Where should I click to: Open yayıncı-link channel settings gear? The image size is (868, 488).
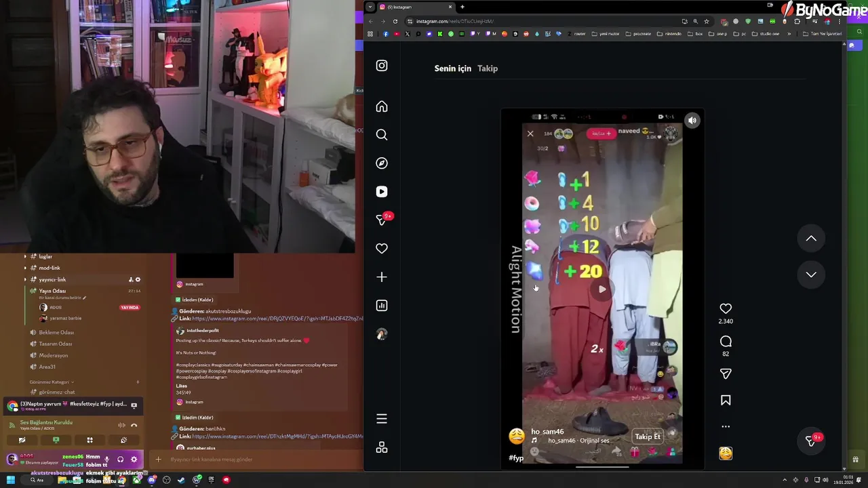point(138,279)
